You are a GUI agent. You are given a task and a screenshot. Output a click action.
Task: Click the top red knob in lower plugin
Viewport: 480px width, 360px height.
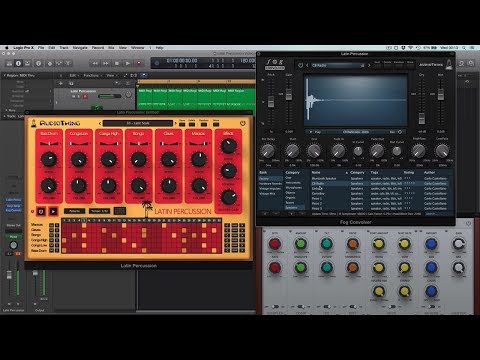click(274, 244)
